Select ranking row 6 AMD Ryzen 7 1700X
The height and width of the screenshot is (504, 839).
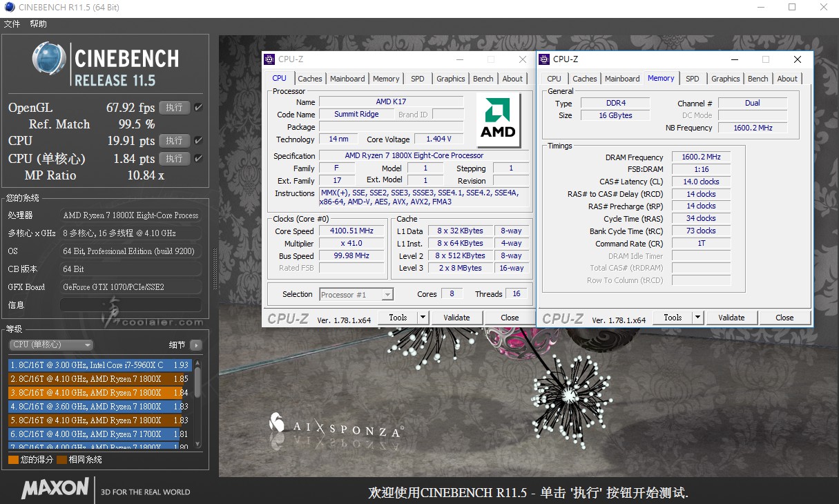pyautogui.click(x=100, y=434)
